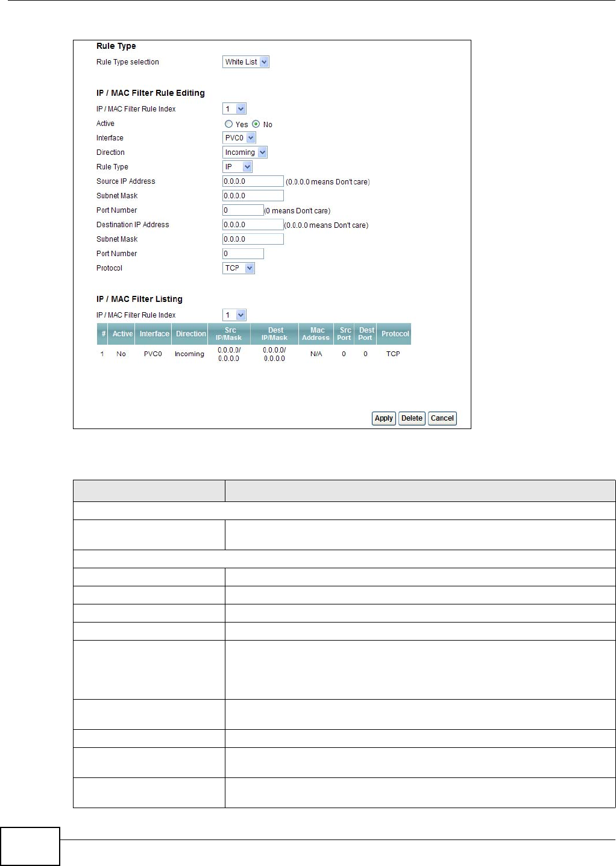Click the Subnet Mask field below Source IP Address
The image size is (616, 866).
pos(253,196)
